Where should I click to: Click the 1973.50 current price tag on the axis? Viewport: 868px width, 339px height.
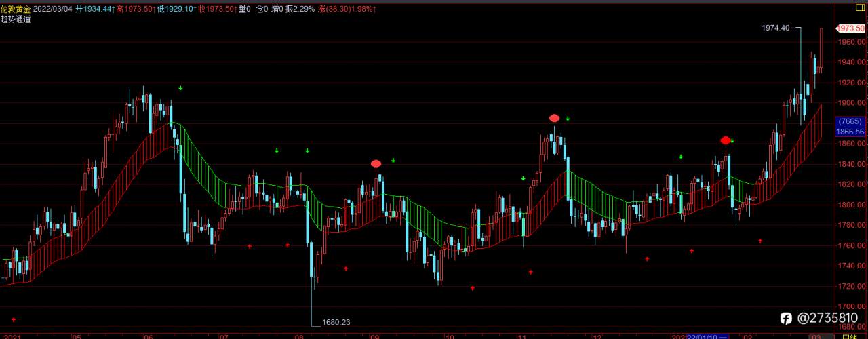tap(850, 28)
